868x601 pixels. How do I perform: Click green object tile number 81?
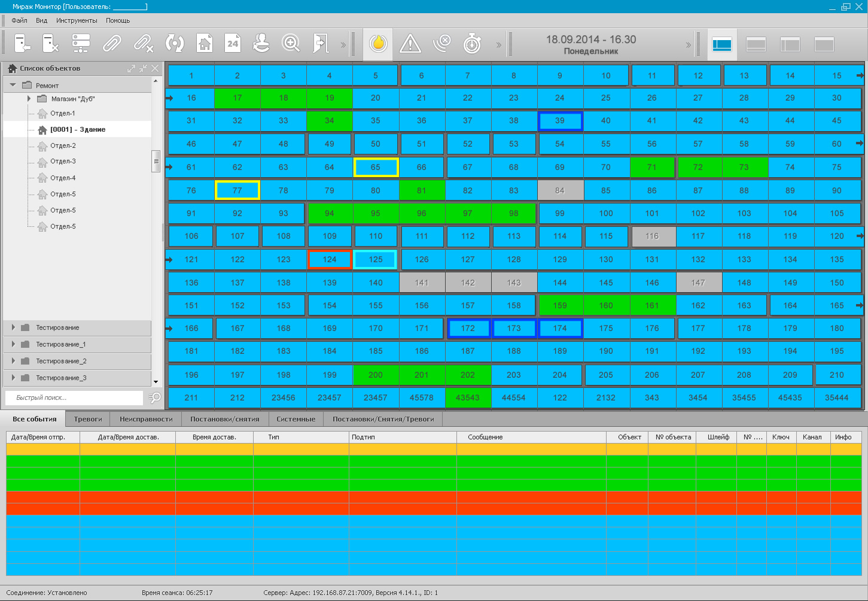pos(422,191)
